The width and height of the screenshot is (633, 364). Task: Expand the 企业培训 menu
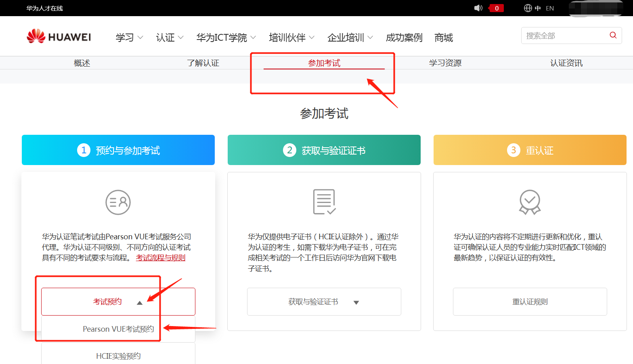click(350, 38)
